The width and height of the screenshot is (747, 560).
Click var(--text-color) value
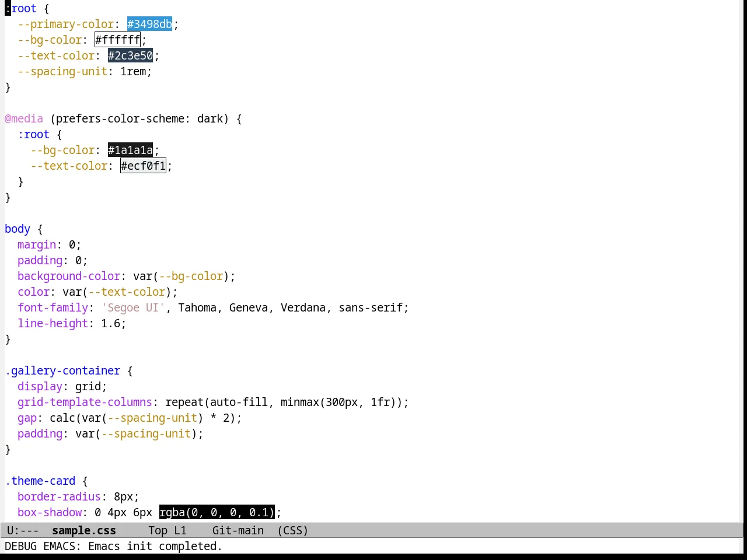[117, 292]
